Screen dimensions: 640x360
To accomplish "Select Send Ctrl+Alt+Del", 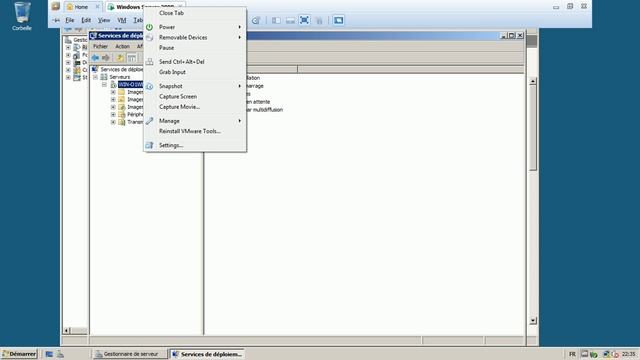I will click(x=195, y=62).
